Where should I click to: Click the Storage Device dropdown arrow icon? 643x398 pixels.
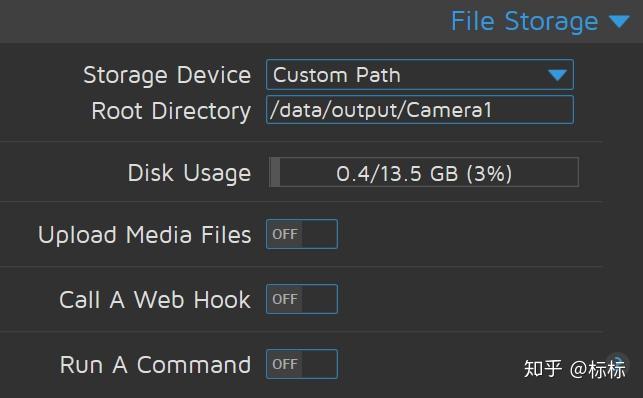pos(557,75)
